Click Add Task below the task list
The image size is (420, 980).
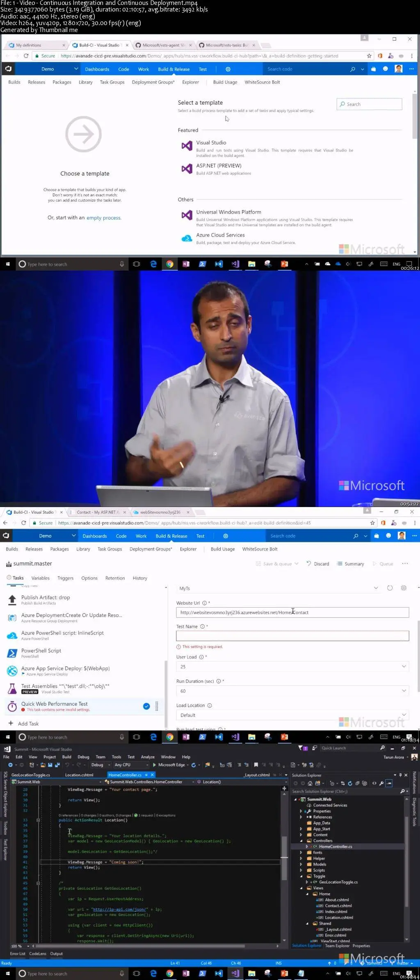click(24, 723)
